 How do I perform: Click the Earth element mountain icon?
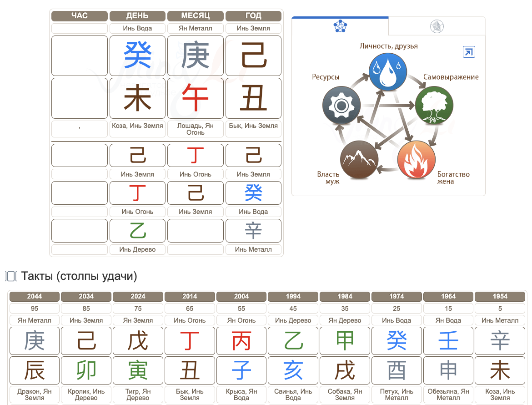click(x=359, y=160)
